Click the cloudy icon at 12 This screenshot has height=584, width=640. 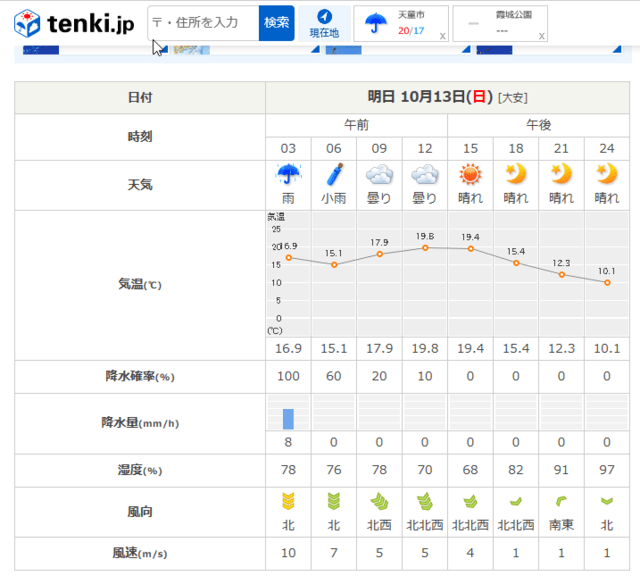click(425, 174)
